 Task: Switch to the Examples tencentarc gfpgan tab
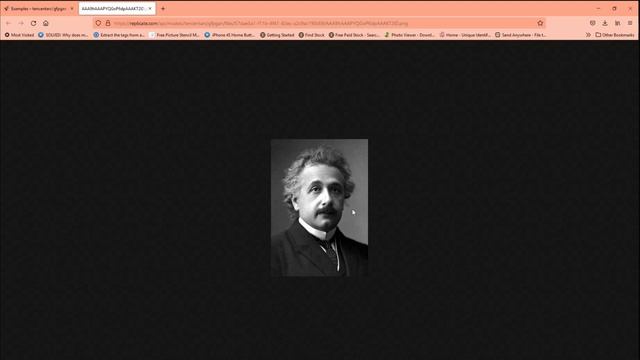point(38,9)
